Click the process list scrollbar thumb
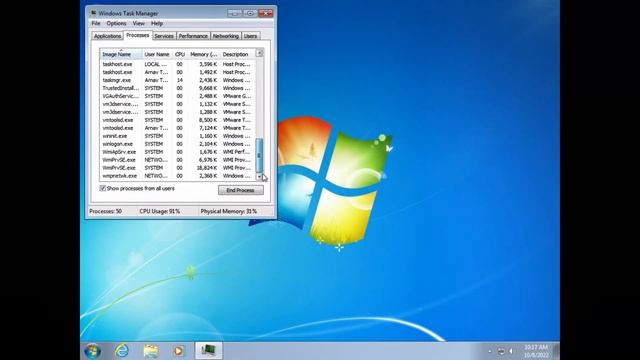The width and height of the screenshot is (640, 360). pos(259,155)
